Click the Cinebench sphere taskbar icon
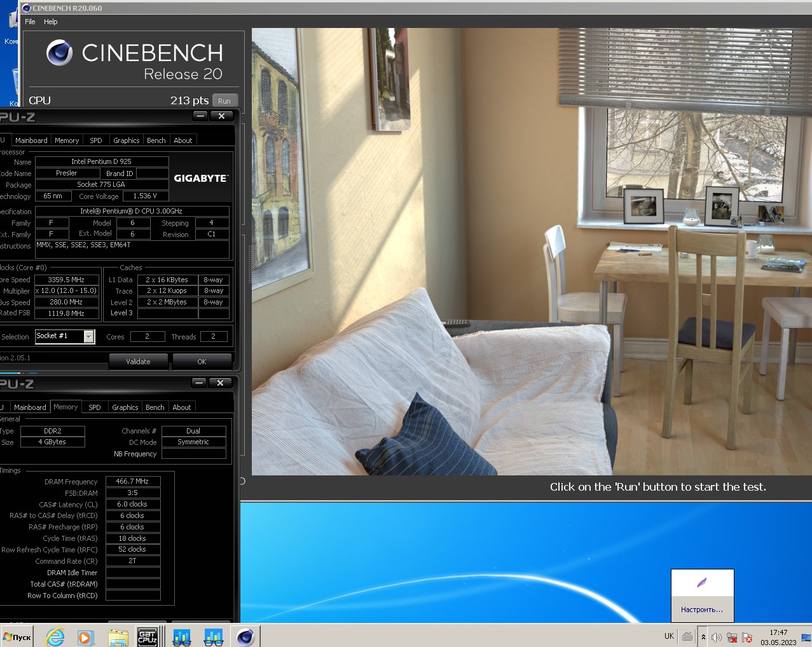Screen dimensions: 812x647 [x=245, y=637]
